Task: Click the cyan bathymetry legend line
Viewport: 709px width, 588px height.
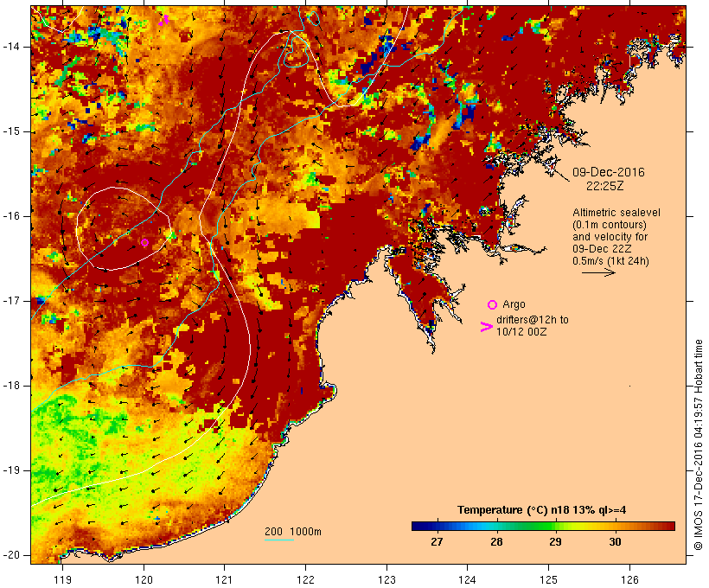Action: tap(279, 540)
